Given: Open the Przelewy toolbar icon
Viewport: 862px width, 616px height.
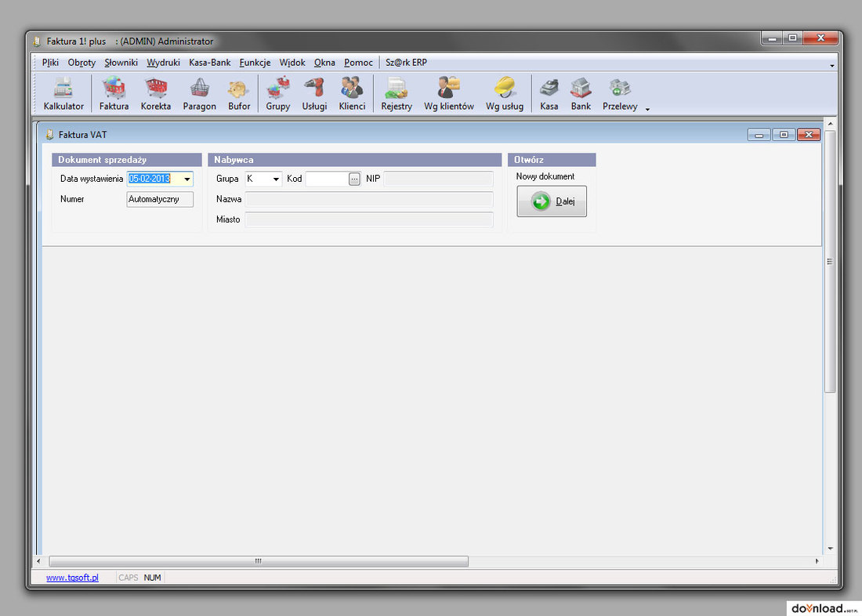Looking at the screenshot, I should (x=620, y=94).
